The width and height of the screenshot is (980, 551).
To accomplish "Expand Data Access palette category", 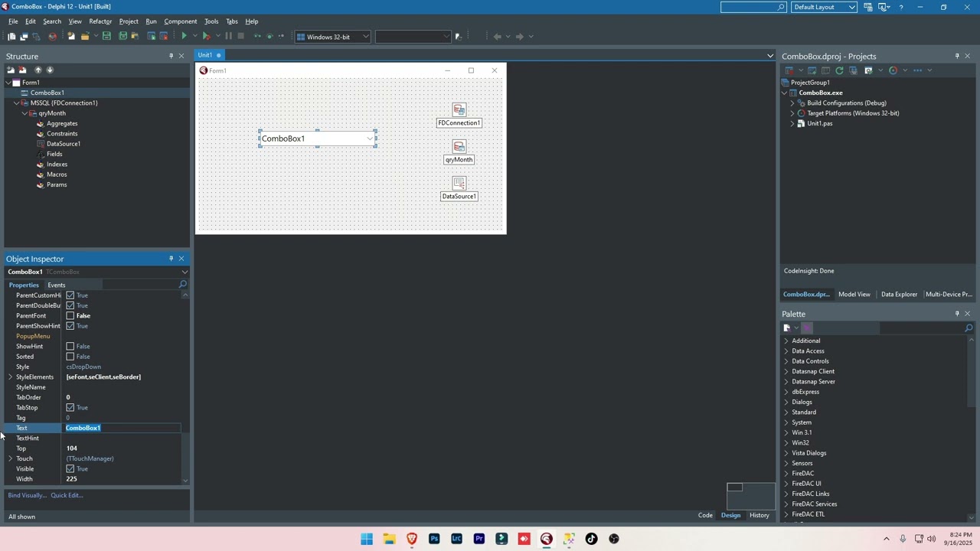I will [786, 351].
